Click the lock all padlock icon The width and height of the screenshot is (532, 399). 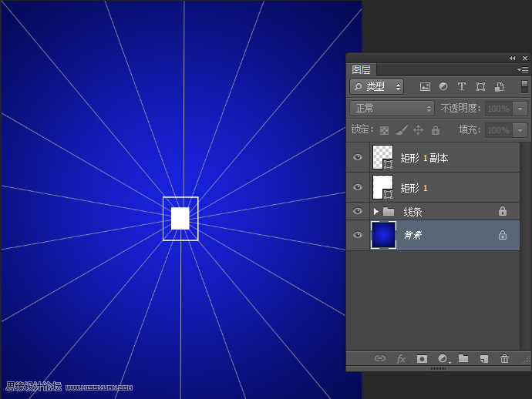(436, 130)
